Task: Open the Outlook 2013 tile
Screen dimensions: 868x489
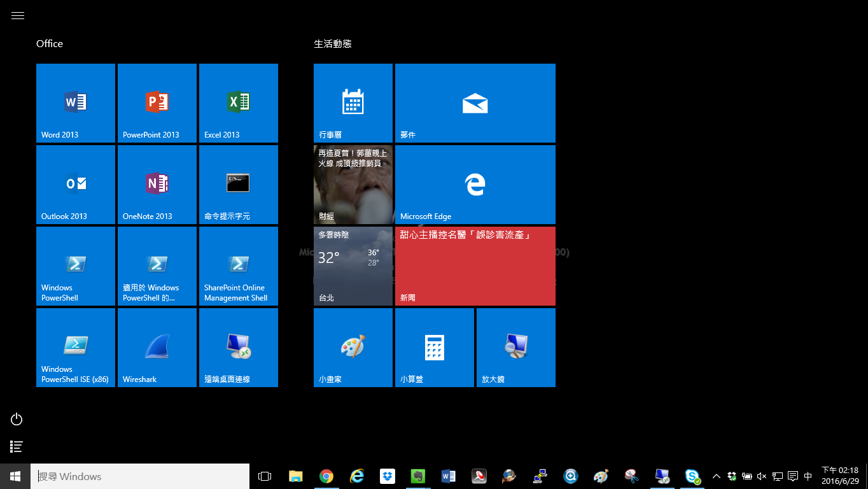Action: point(76,185)
